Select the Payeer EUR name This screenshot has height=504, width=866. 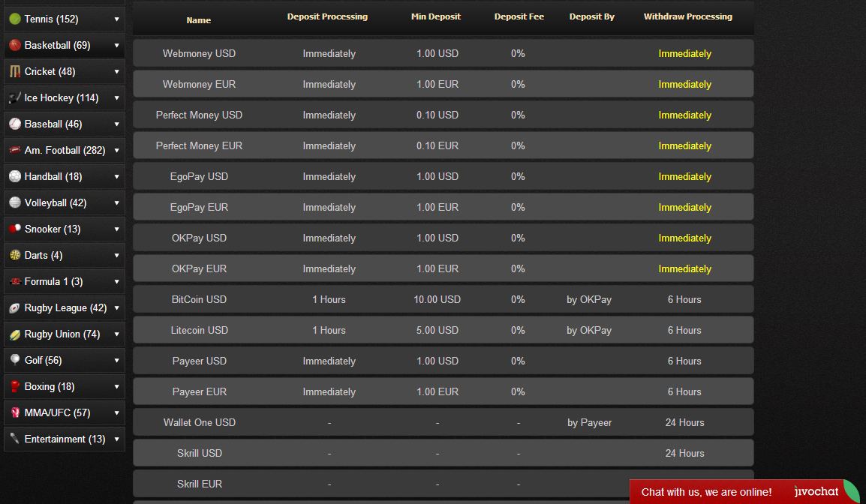(199, 391)
